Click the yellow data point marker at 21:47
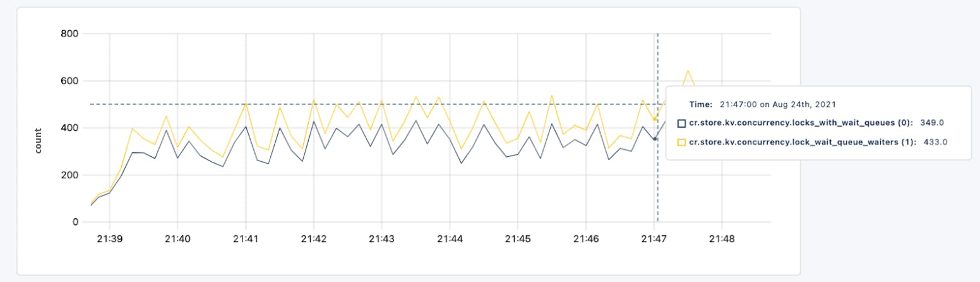This screenshot has width=980, height=282. (655, 120)
